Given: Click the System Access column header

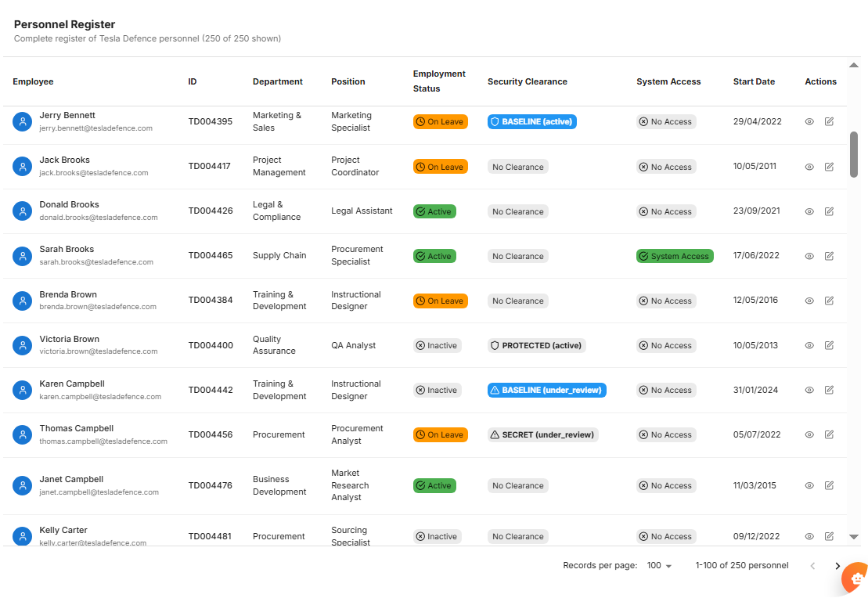Looking at the screenshot, I should 668,82.
